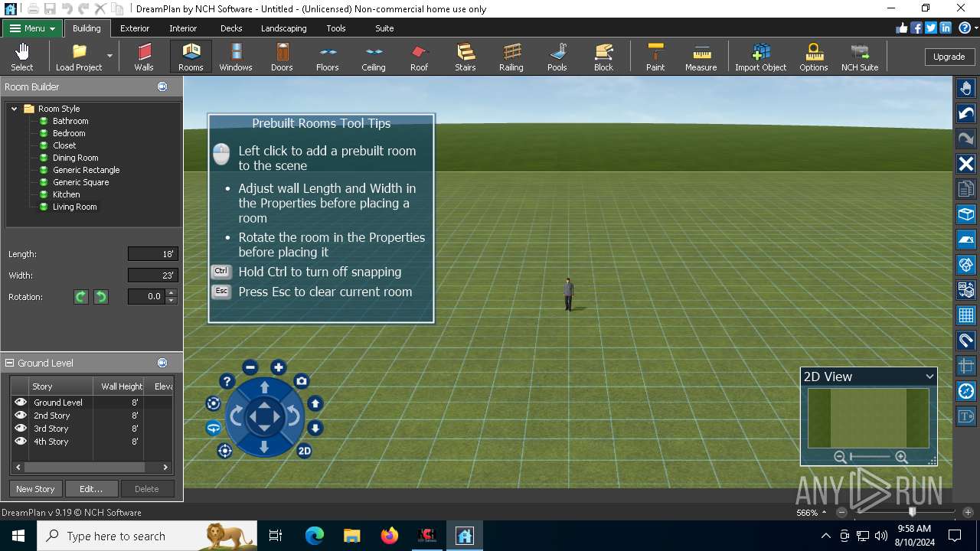Viewport: 980px width, 551px height.
Task: Click the Edit... button
Action: 91,489
